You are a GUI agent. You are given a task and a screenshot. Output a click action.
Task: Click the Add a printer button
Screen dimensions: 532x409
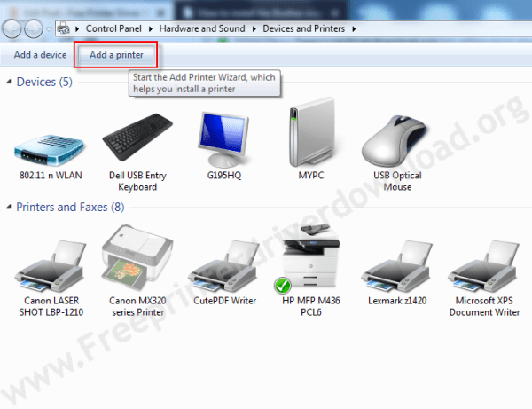[116, 55]
